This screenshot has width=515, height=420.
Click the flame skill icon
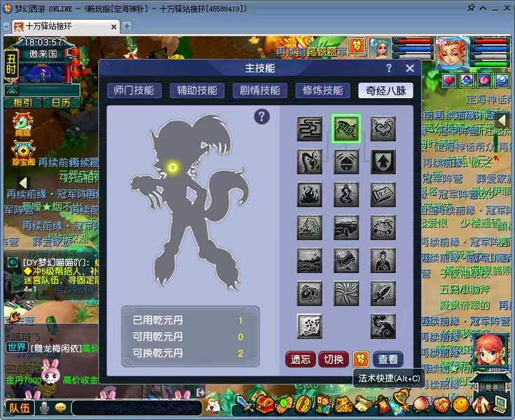pyautogui.click(x=310, y=195)
